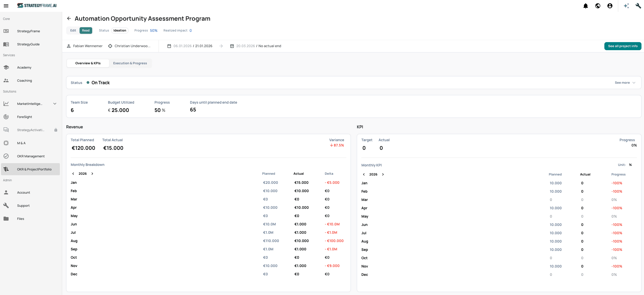Open ForeSight from the sidebar

click(x=24, y=117)
